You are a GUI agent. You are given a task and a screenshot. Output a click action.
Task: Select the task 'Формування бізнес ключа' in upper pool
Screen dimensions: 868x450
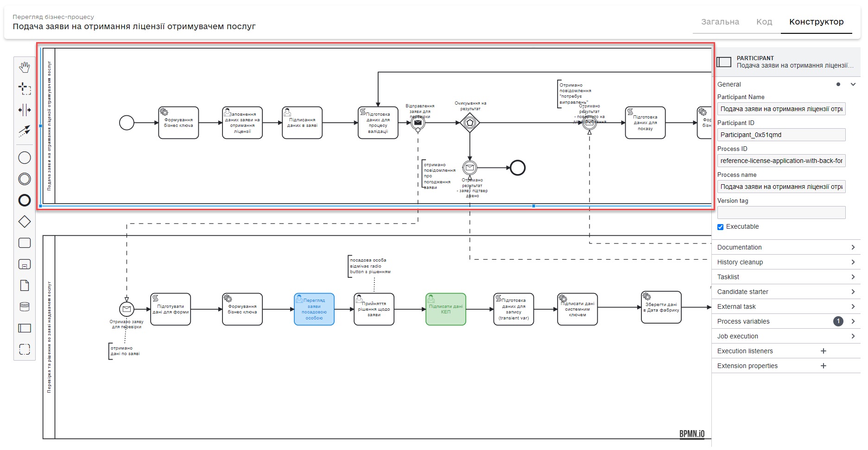178,123
